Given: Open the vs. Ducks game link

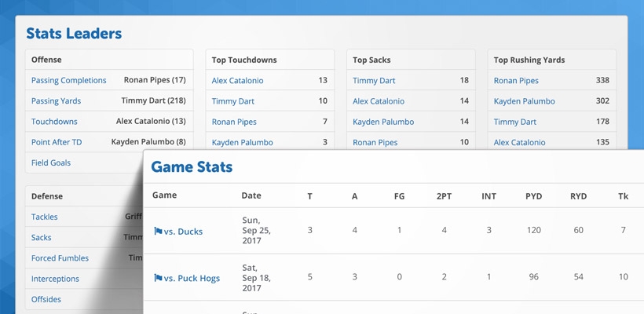Looking at the screenshot, I should click(183, 232).
